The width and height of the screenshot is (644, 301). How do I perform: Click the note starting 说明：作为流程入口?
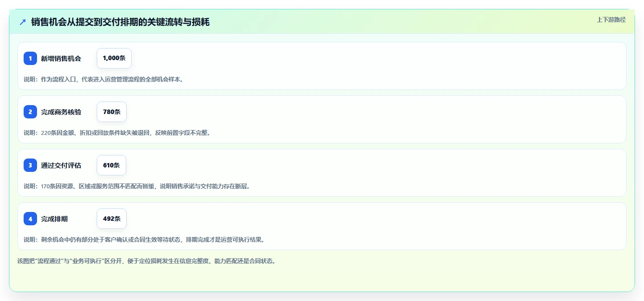pos(104,79)
